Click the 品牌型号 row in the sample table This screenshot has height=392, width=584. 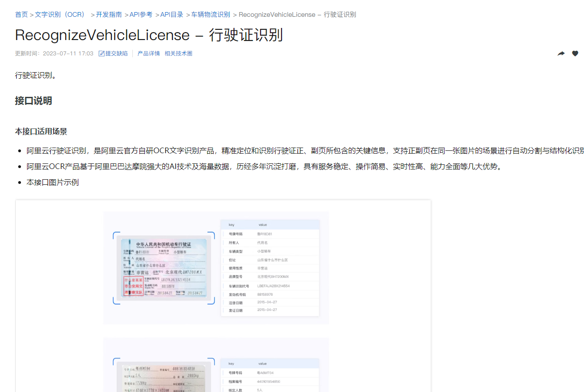tap(270, 277)
